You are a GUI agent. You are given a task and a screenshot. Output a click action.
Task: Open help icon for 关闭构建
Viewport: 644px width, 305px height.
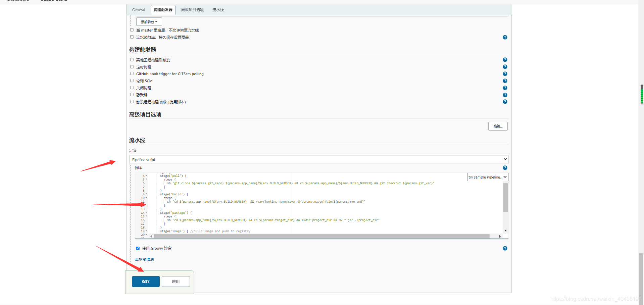[505, 88]
